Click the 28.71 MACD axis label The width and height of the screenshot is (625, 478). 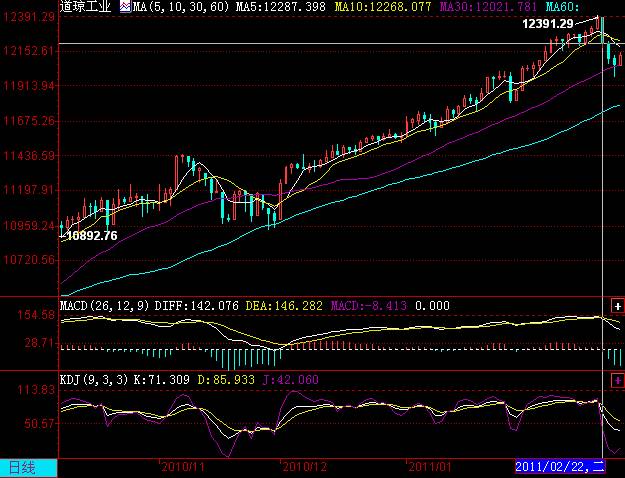[x=39, y=342]
